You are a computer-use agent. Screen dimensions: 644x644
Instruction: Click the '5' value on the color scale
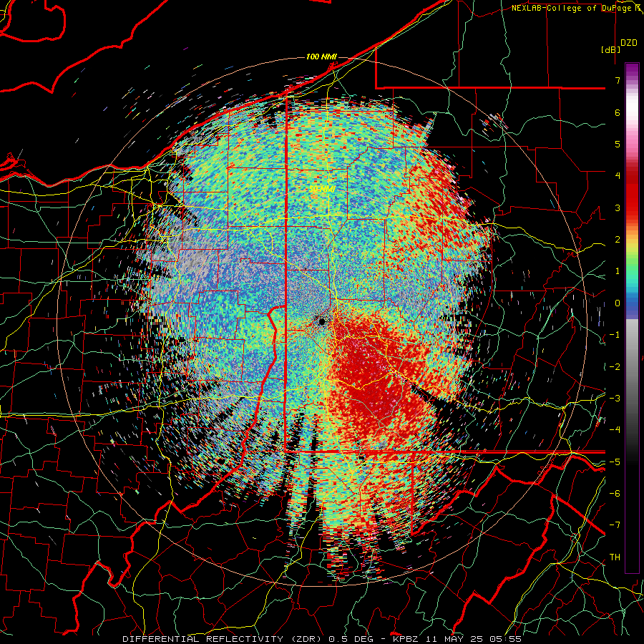[618, 144]
